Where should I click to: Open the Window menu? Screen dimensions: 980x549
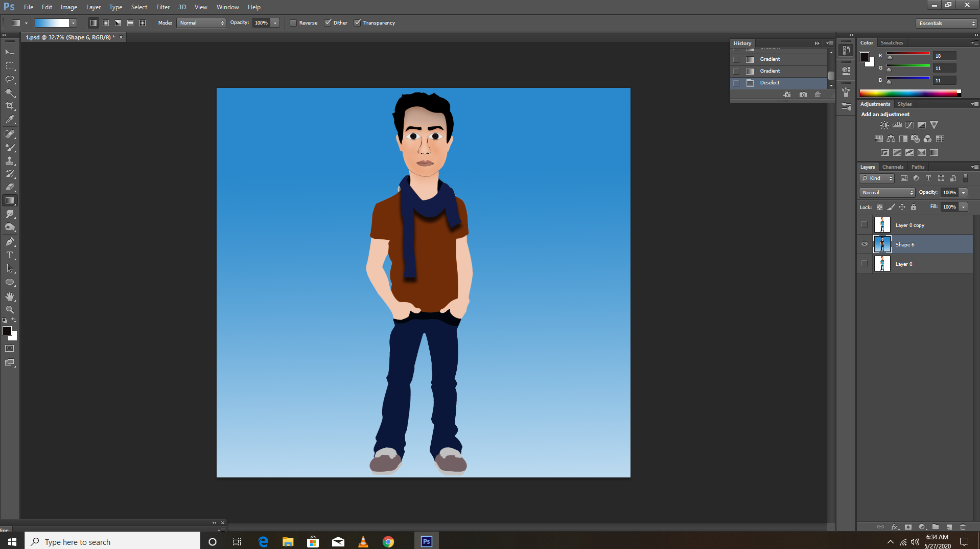click(227, 7)
